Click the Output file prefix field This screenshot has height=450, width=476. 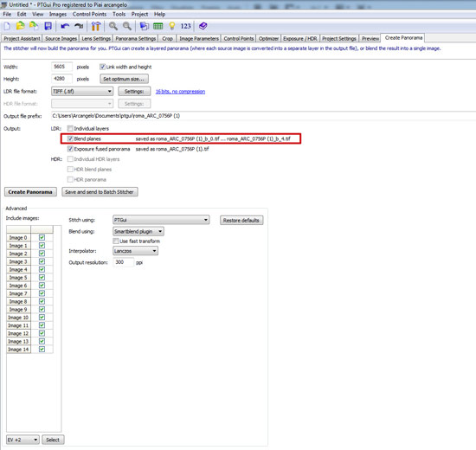tap(263, 116)
